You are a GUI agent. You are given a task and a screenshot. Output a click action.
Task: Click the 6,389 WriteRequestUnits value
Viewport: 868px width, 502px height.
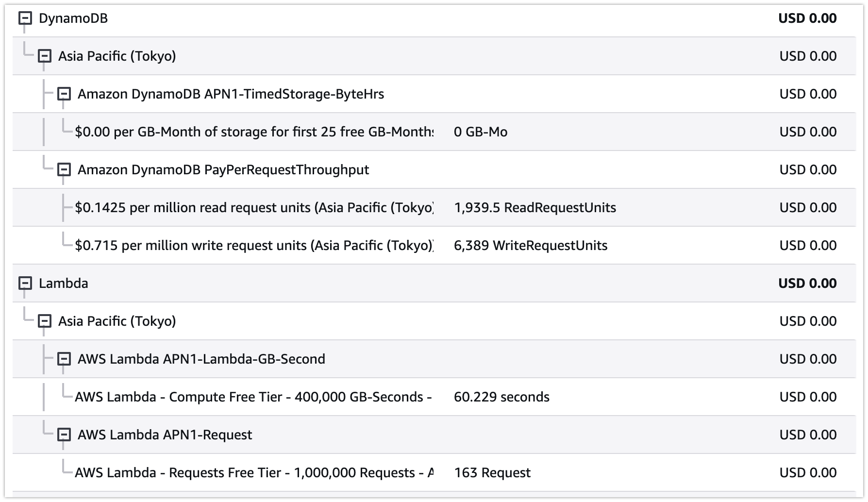(x=531, y=246)
